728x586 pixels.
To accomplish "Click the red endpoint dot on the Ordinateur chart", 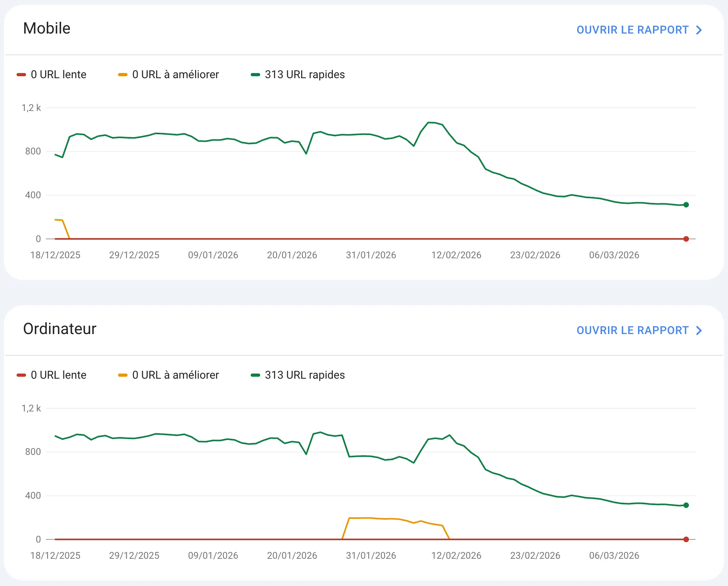I will click(x=686, y=539).
